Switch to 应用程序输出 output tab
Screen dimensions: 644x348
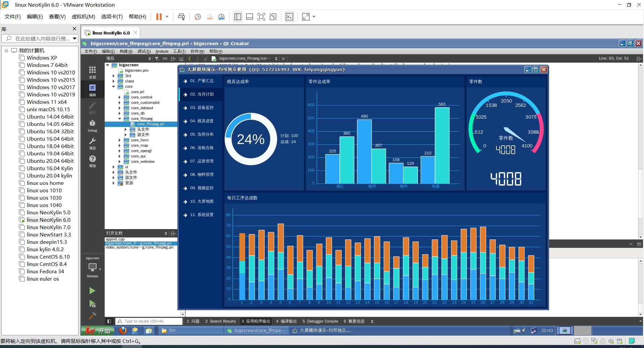(x=256, y=321)
